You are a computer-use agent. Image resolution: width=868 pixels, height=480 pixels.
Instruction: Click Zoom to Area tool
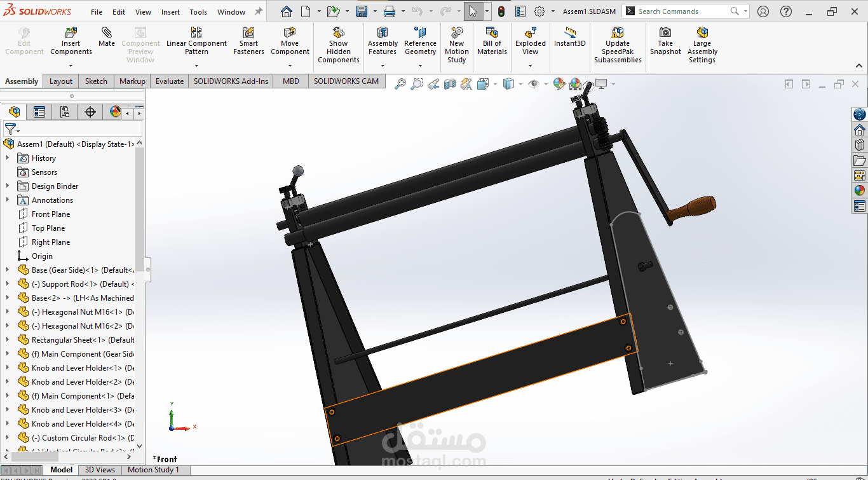tap(417, 84)
